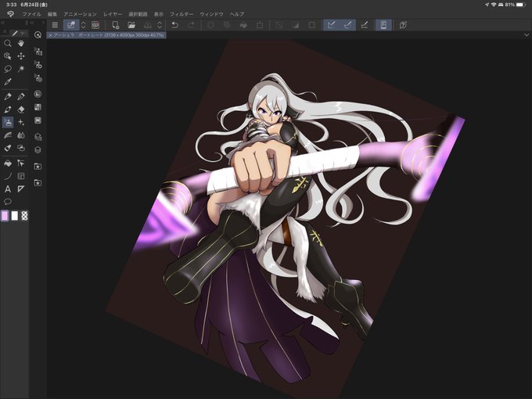Open the アニメーション menu
The image size is (532, 399).
(80, 14)
